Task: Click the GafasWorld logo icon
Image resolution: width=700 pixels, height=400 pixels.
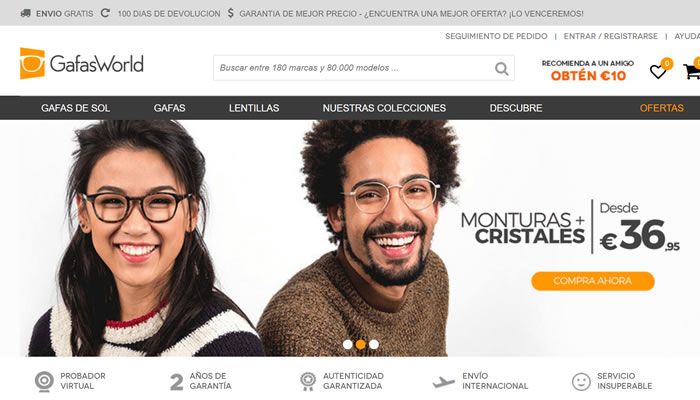Action: [x=32, y=63]
